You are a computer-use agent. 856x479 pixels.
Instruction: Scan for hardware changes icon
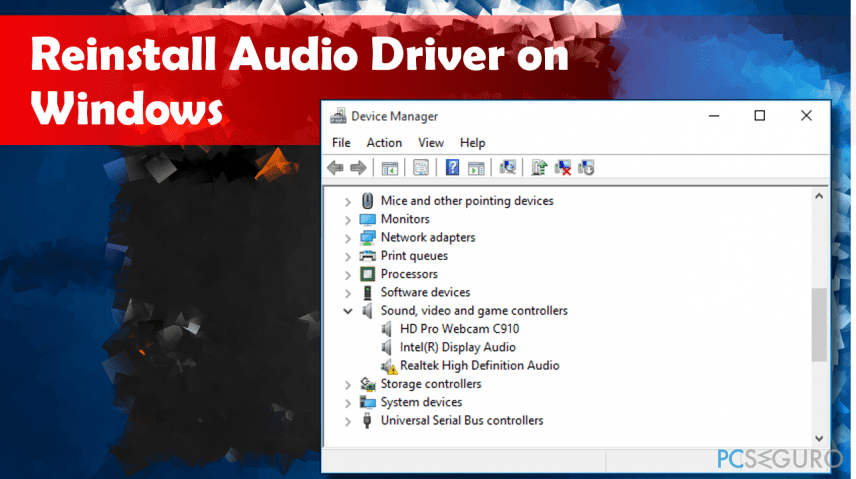(507, 167)
